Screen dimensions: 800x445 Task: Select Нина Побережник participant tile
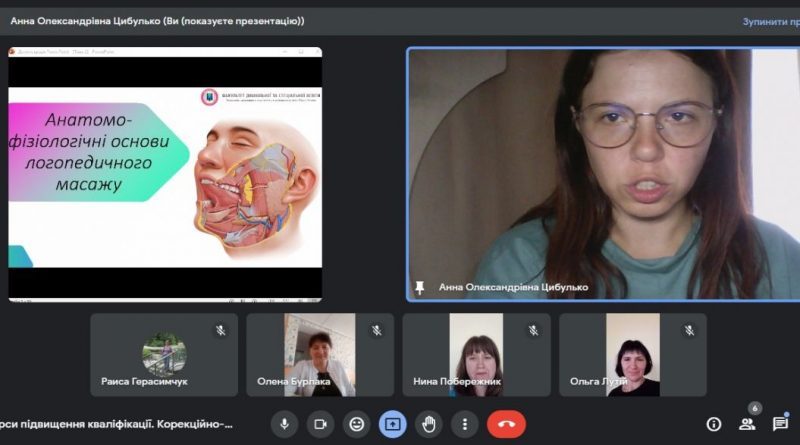(477, 355)
